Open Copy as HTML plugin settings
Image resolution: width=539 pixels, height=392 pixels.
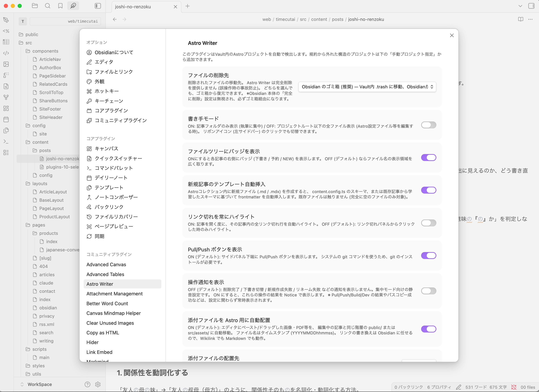coord(122,333)
